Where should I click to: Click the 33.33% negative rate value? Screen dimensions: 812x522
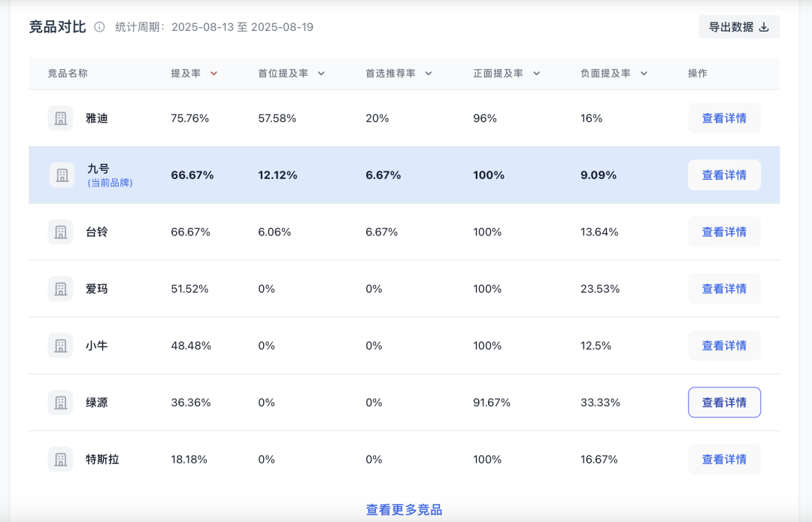pos(600,402)
